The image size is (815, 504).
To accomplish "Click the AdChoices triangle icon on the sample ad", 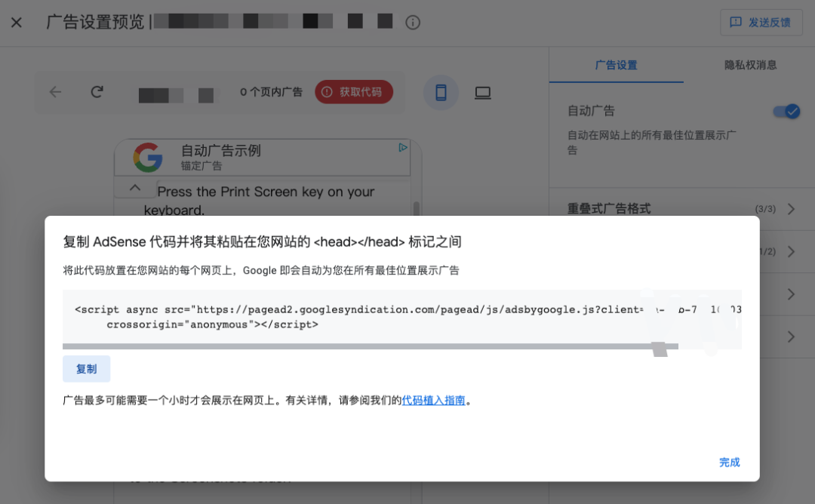I will (x=403, y=148).
